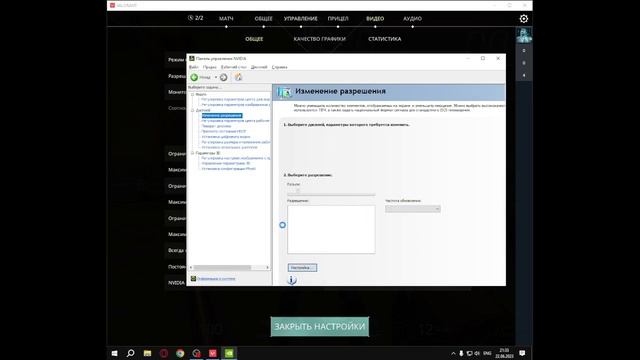
Task: Select Просмотр состояния HDCP tree item
Action: click(224, 131)
